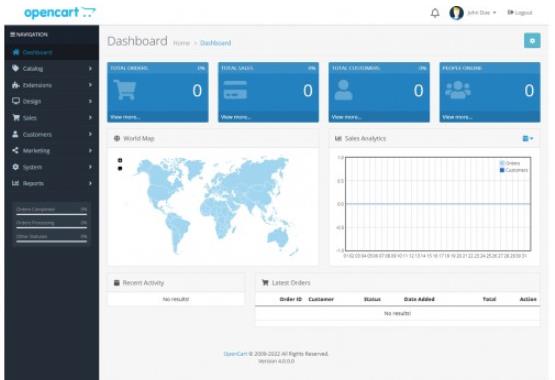Click the Other Statuses progress bar

coord(51,242)
